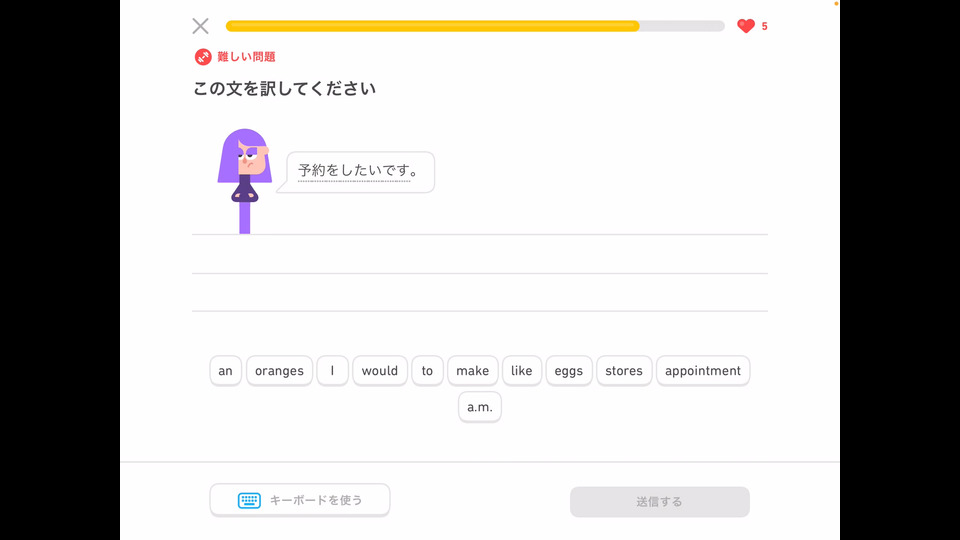Select the word tile "an"
Screen dimensions: 960x540
[x=225, y=370]
